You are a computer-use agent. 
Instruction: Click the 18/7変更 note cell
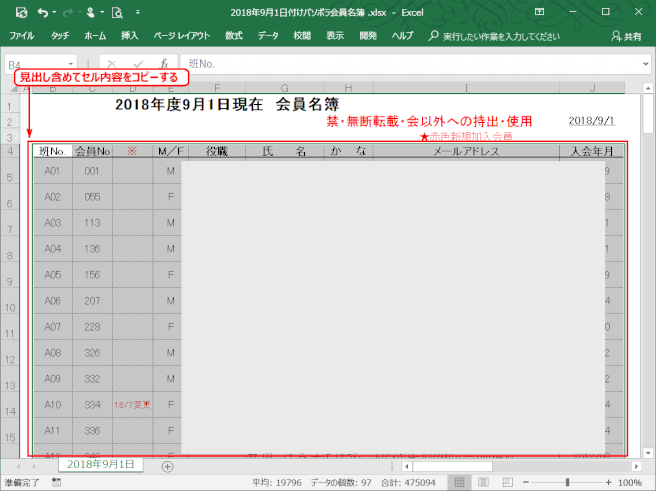pyautogui.click(x=132, y=404)
